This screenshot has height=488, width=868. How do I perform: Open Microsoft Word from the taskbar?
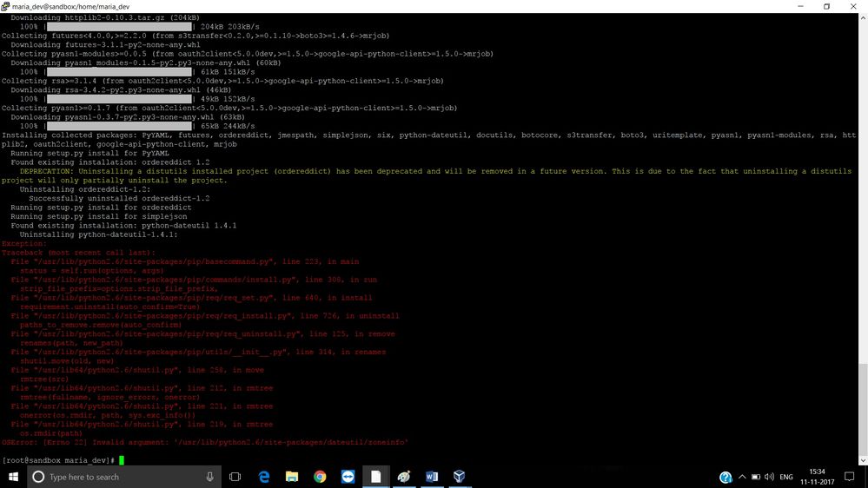pos(432,477)
